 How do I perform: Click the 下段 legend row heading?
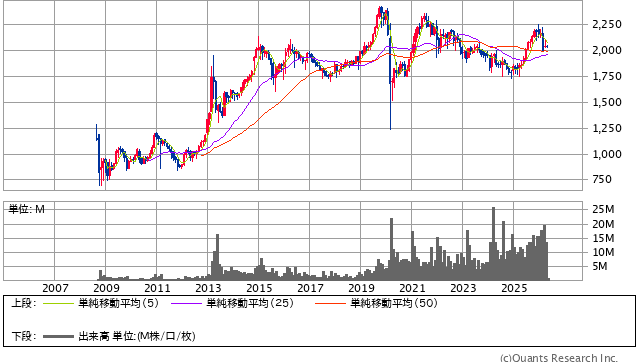(x=23, y=336)
